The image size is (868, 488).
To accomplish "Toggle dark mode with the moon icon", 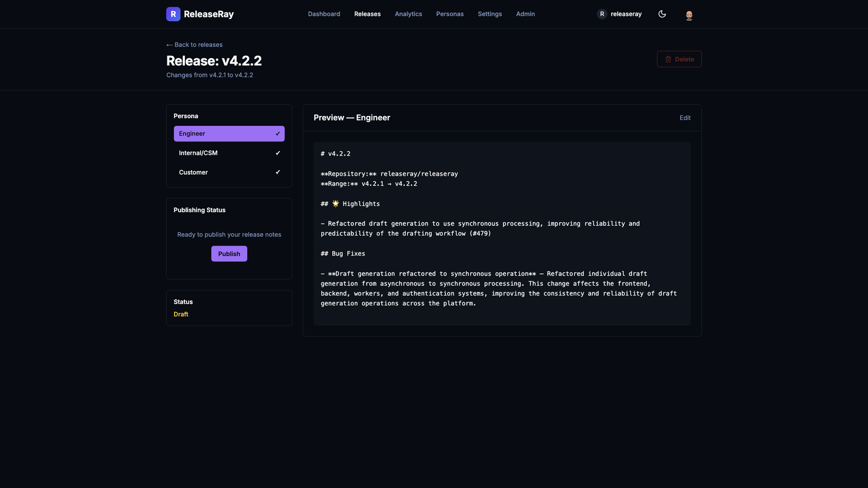I will click(662, 14).
